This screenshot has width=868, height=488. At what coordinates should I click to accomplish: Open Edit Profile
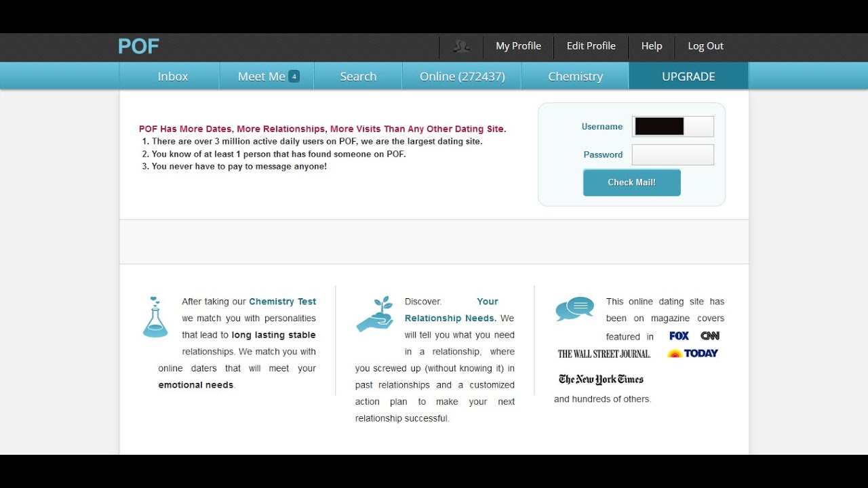591,46
